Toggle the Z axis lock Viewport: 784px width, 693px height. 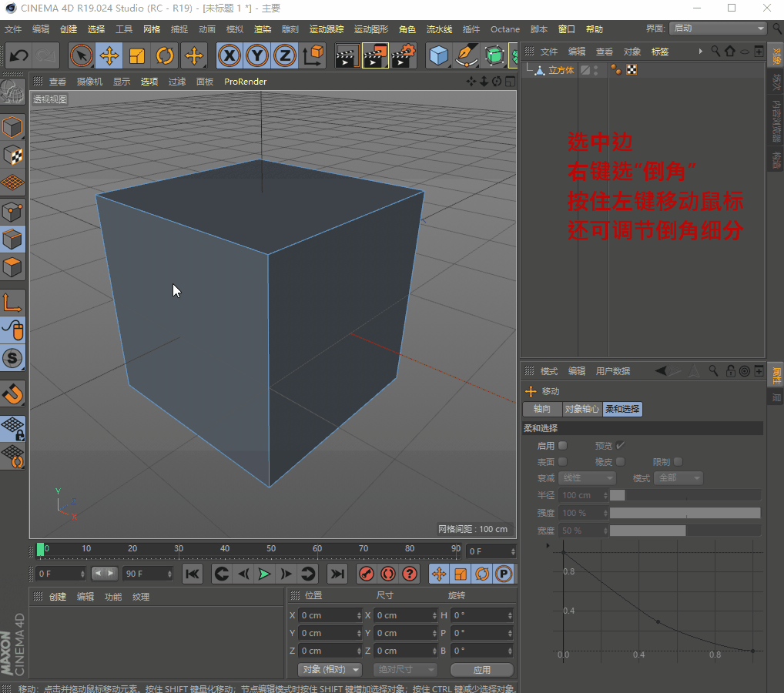pyautogui.click(x=285, y=56)
